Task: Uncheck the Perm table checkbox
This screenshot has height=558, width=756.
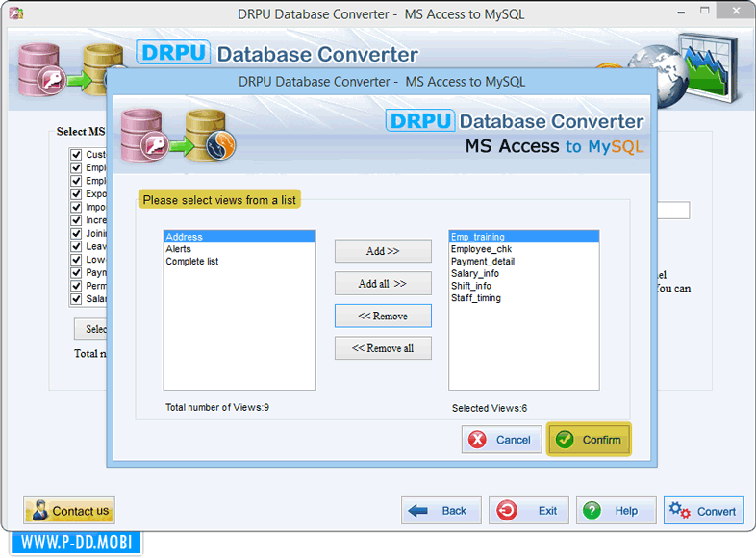Action: (76, 286)
